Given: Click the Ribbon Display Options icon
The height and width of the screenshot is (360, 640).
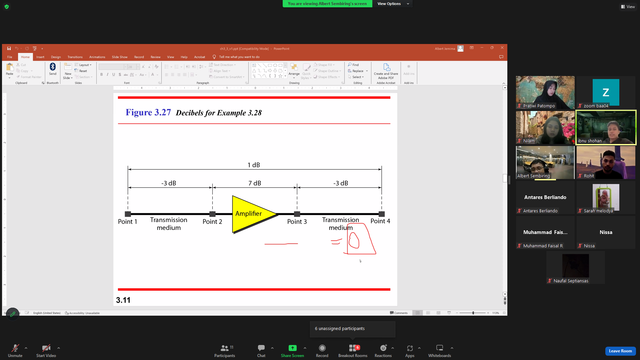Looking at the screenshot, I should (x=471, y=48).
